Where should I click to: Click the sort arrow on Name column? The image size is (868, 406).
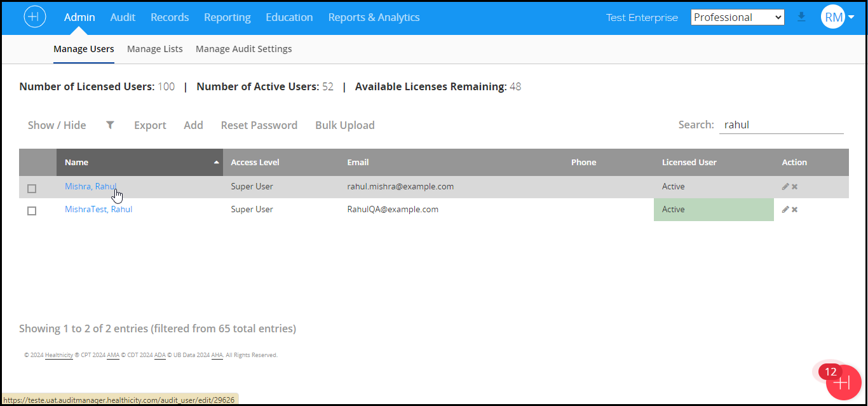[x=216, y=163]
